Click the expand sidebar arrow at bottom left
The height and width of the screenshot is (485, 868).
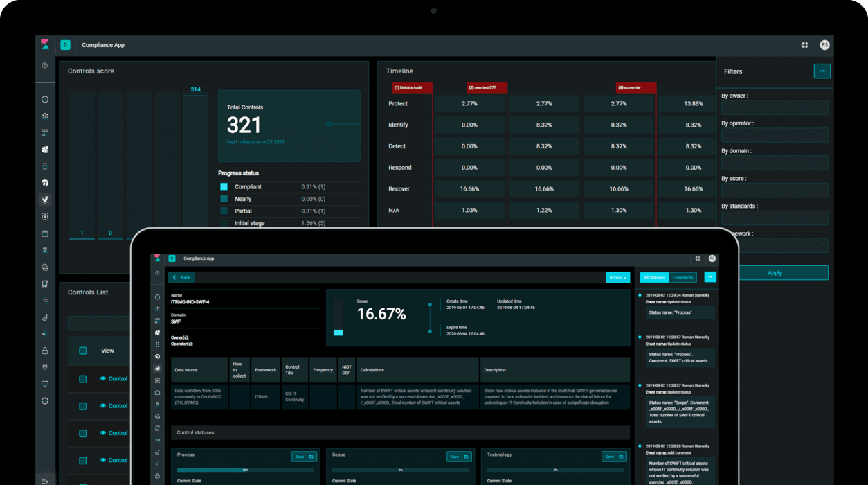click(45, 481)
